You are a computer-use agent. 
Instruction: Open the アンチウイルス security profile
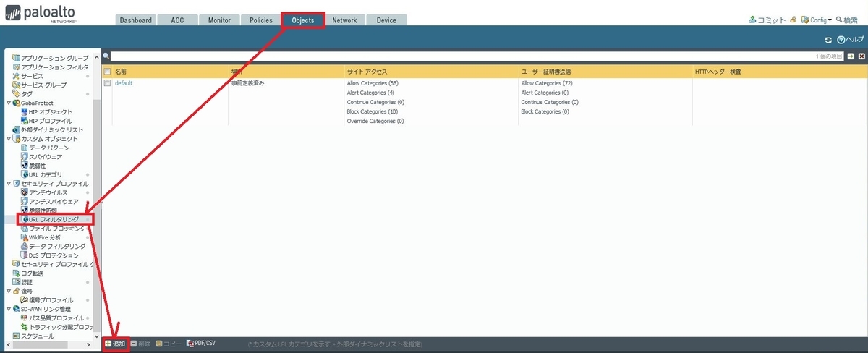tap(44, 192)
